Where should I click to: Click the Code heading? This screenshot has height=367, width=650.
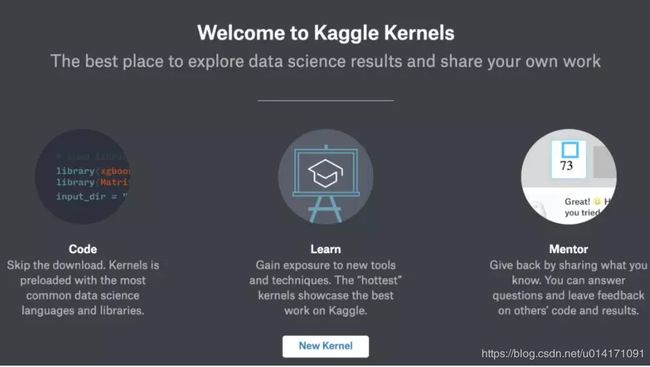83,249
